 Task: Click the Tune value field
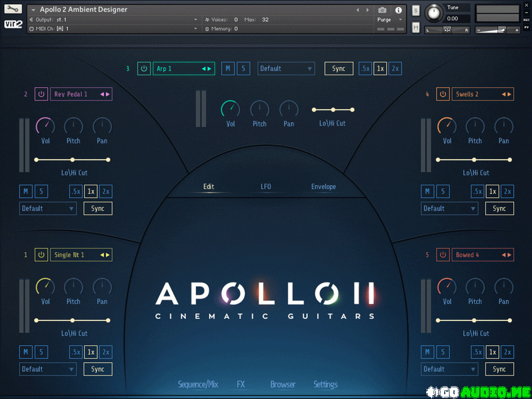pyautogui.click(x=452, y=19)
